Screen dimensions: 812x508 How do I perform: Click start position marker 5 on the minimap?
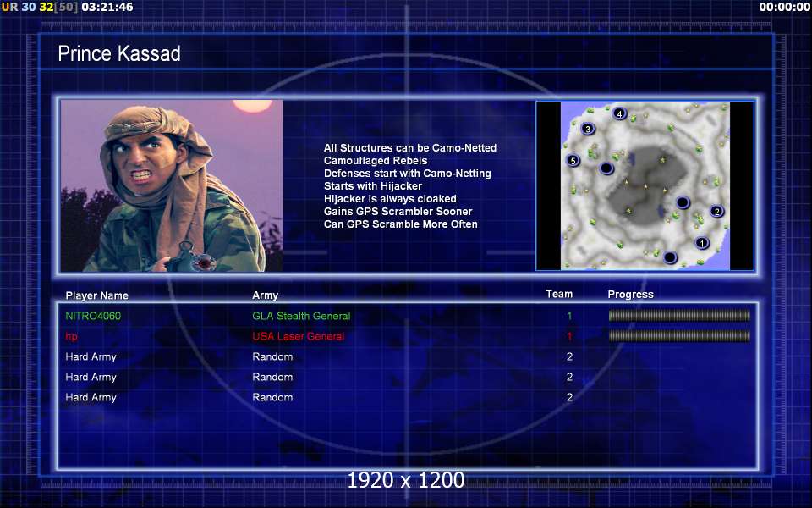click(573, 161)
